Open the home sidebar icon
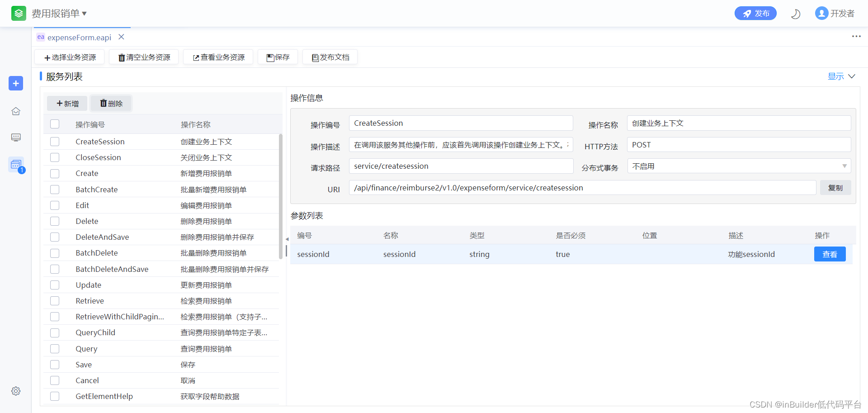The height and width of the screenshot is (413, 868). [16, 111]
